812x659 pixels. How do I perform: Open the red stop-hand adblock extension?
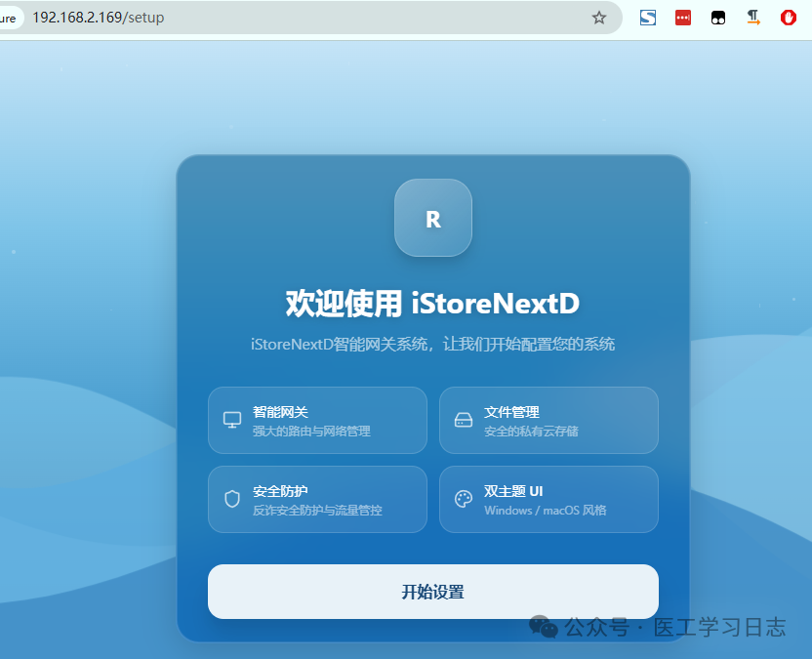click(x=789, y=18)
